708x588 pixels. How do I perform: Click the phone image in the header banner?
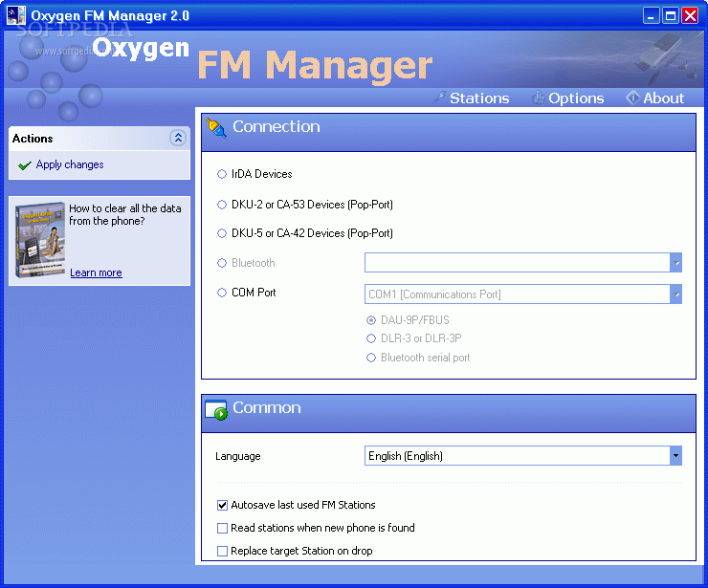click(668, 57)
